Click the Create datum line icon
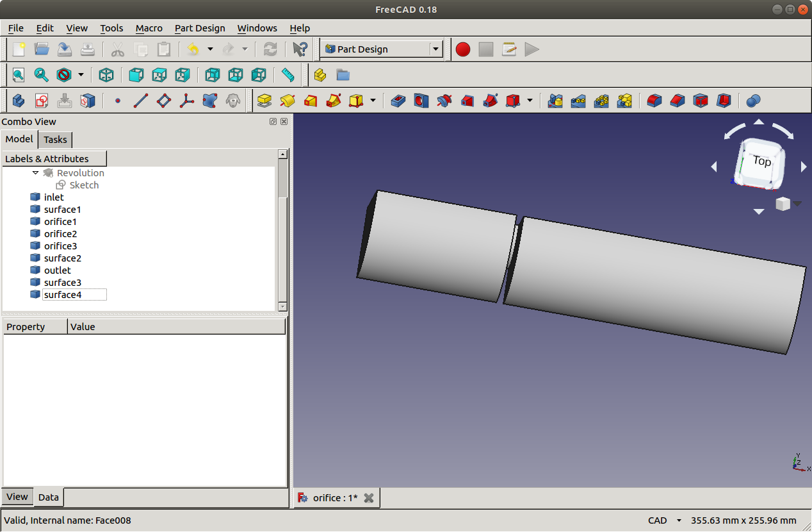Viewport: 812px width, 532px height. click(141, 101)
